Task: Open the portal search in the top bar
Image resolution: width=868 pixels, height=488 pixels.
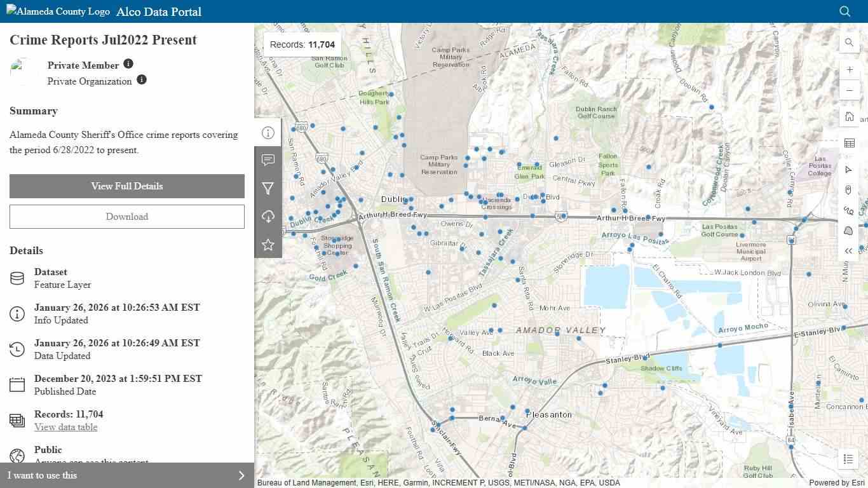Action: (844, 11)
